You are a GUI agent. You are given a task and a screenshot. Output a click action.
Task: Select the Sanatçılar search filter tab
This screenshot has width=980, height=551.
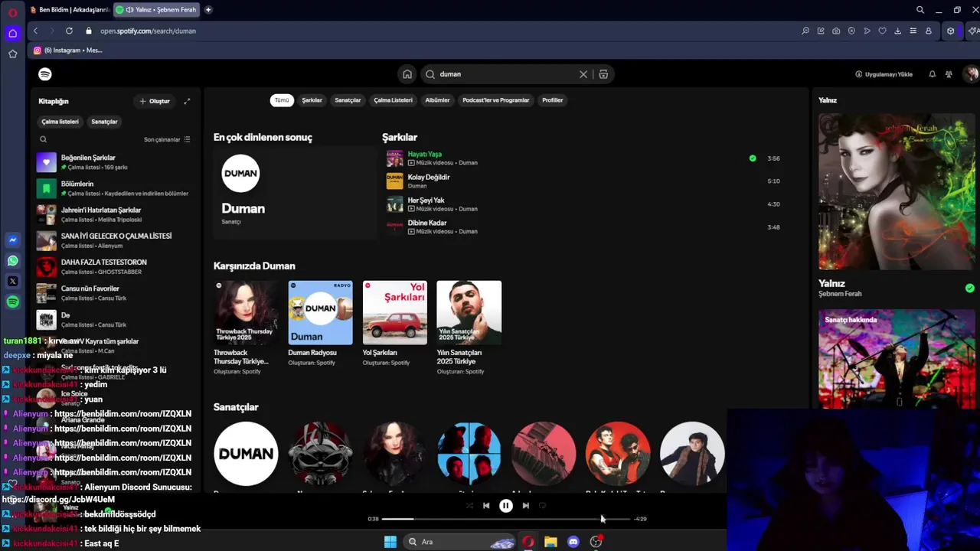348,100
